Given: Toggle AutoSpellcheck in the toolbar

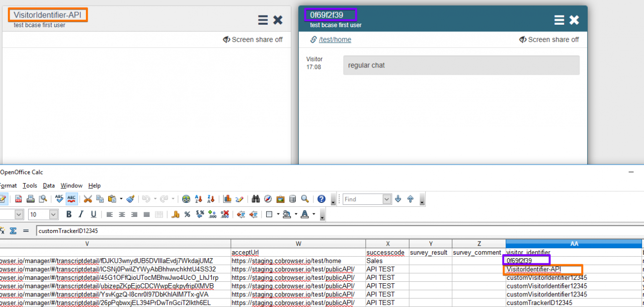Looking at the screenshot, I should (x=71, y=199).
